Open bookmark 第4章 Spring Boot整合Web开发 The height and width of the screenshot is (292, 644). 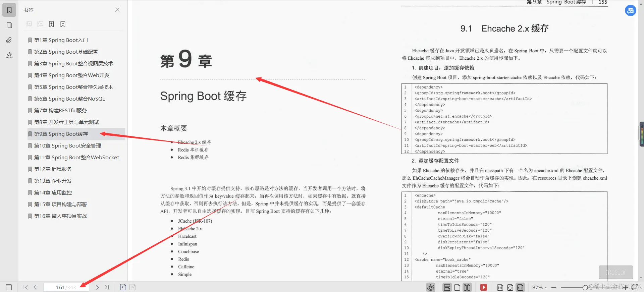point(72,75)
